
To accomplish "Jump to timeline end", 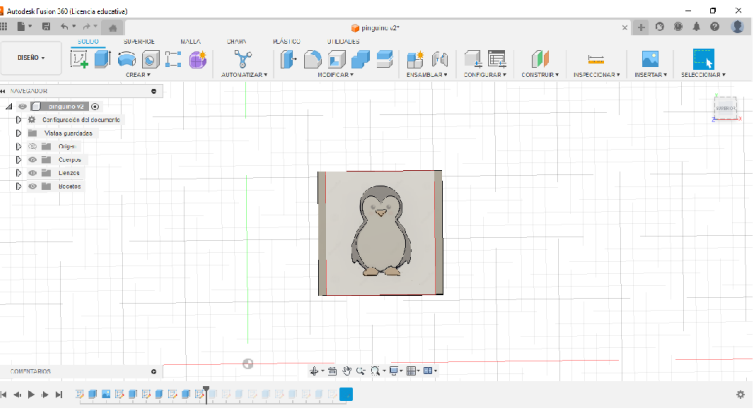I will click(59, 395).
